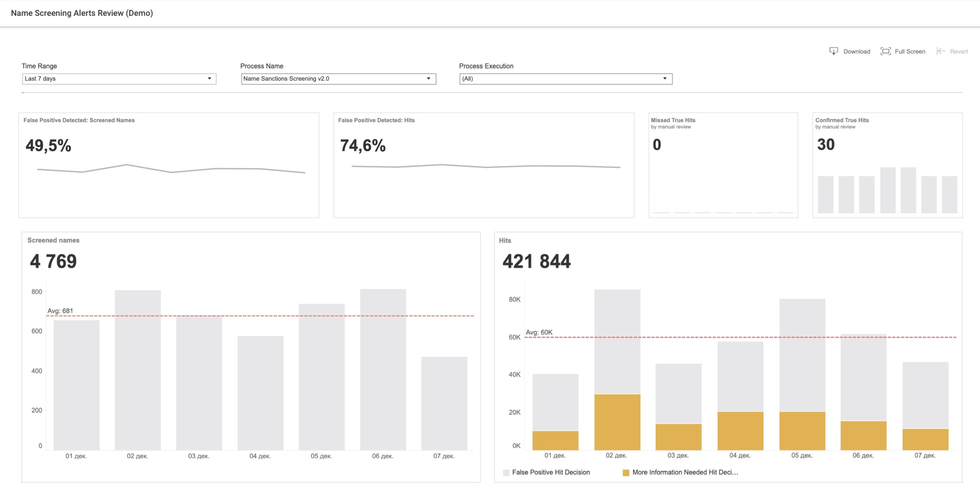
Task: Click the 49,5% screened names sparkline
Action: point(171,168)
